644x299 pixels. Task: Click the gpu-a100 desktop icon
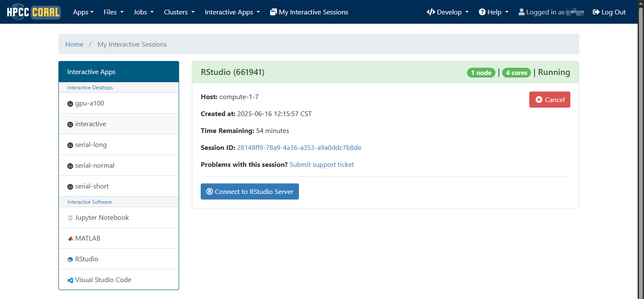point(70,103)
